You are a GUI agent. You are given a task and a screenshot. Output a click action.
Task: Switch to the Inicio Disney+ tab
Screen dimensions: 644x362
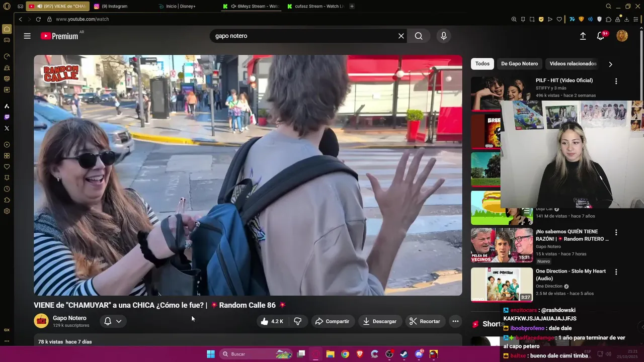[x=187, y=7]
